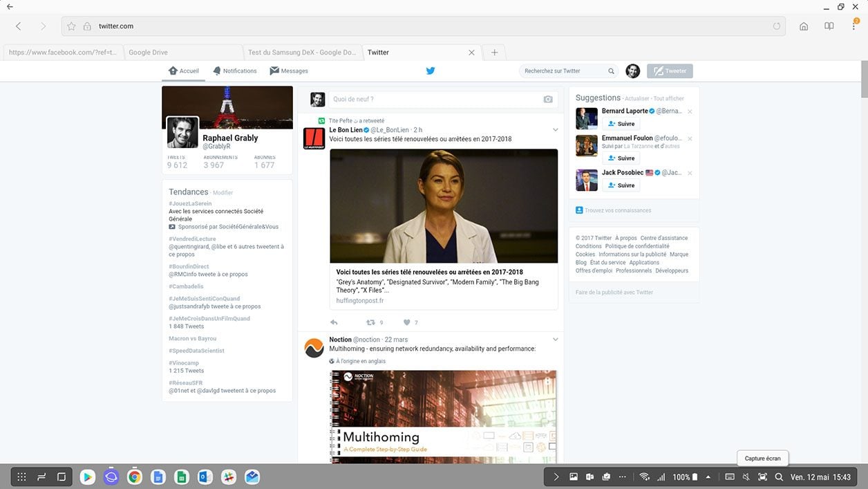The width and height of the screenshot is (868, 489).
Task: Open the Macron vs Bayrou trend
Action: pos(193,339)
